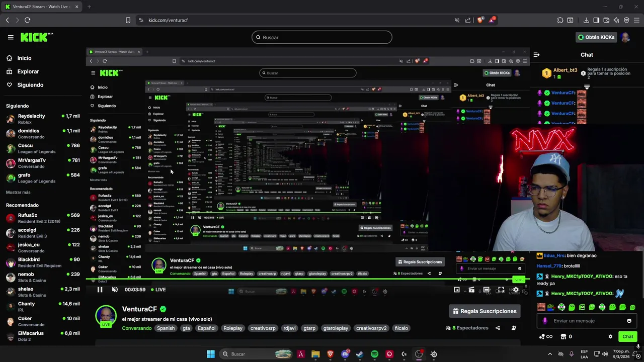Open Rufus5z recommended channel
Image resolution: width=644 pixels, height=362 pixels.
(x=42, y=218)
